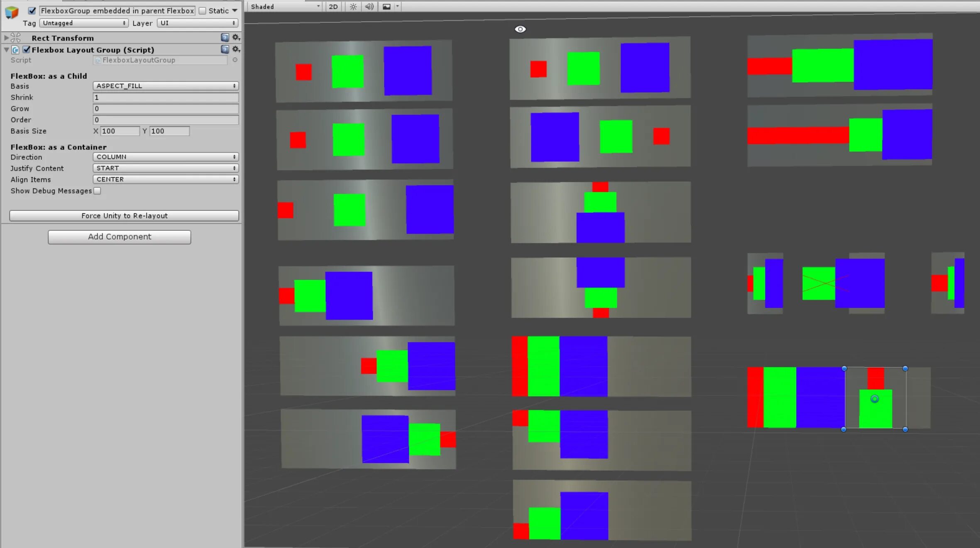Open the Shaded draw mode menu
Viewport: 980px width, 548px height.
[284, 7]
